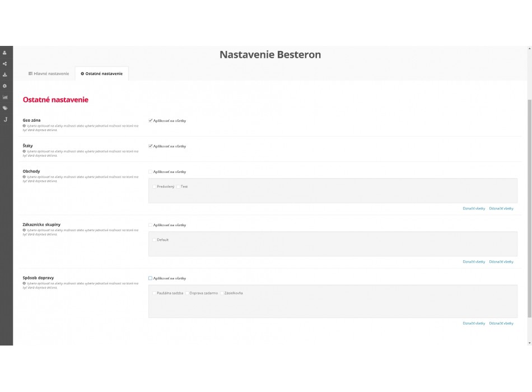Check Aplikovať na všetky for Spôsob dopravy
532x392 pixels.
[x=150, y=278]
